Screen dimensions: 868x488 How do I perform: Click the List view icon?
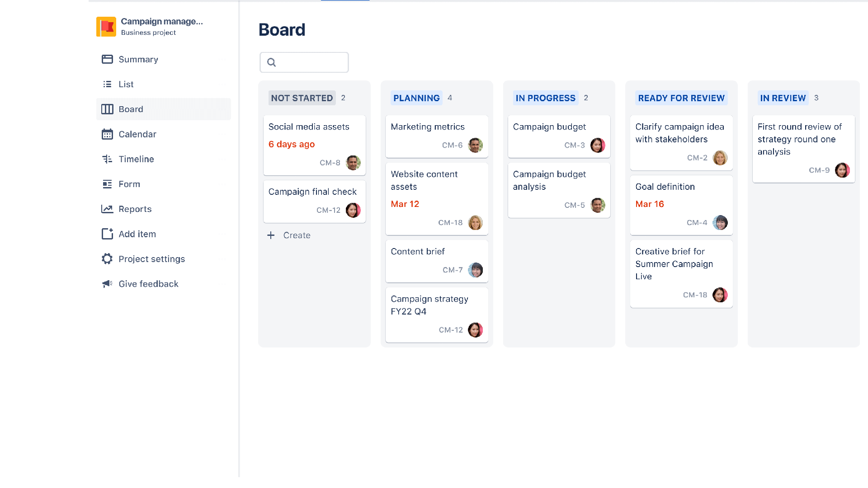tap(107, 84)
